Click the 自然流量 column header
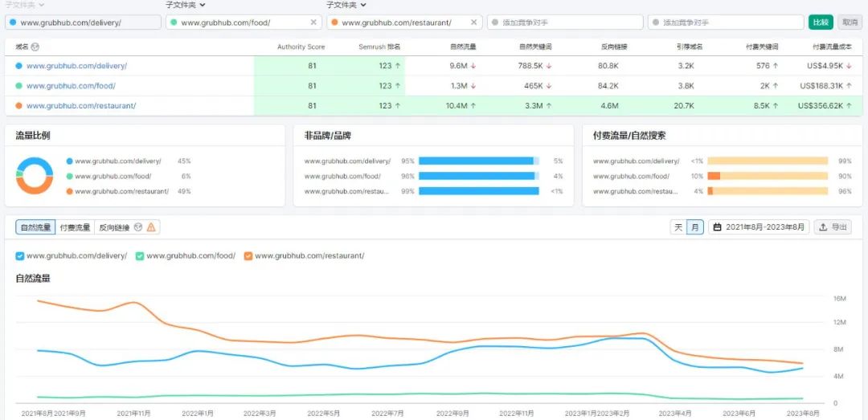 pos(464,47)
